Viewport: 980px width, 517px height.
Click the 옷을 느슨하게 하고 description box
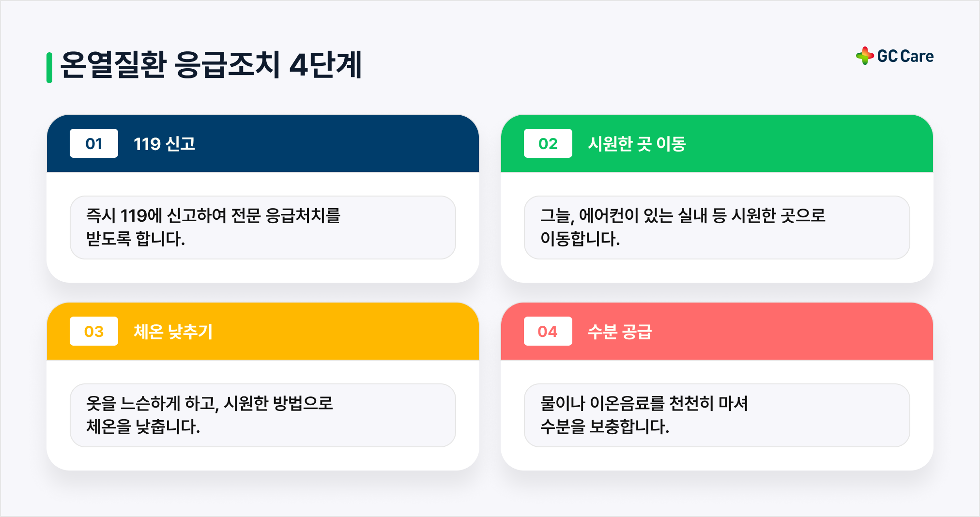pyautogui.click(x=263, y=415)
